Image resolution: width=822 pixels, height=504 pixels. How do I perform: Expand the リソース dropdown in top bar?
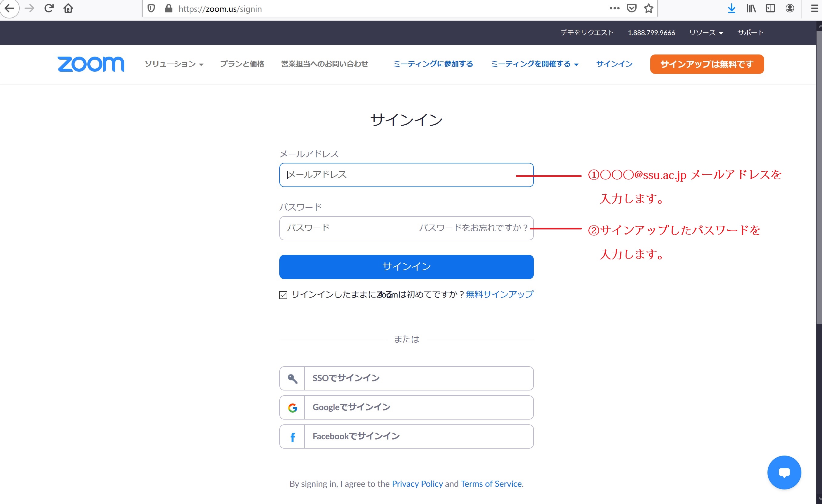[706, 33]
